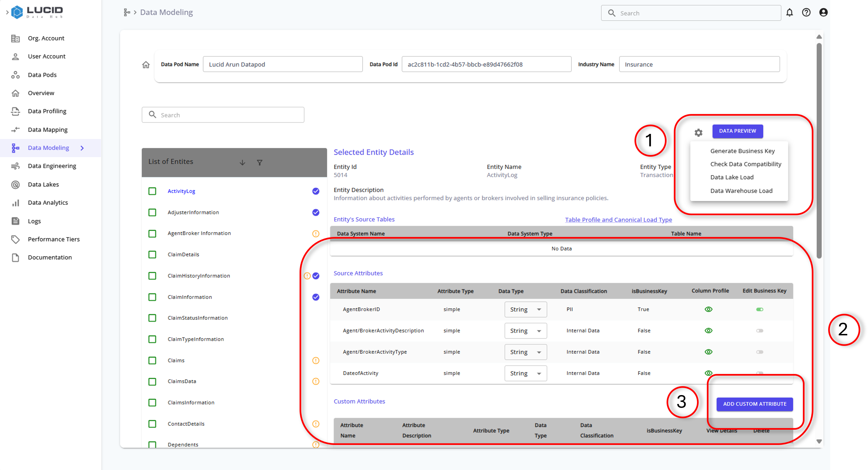Click the Data Analytics sidebar icon
The width and height of the screenshot is (868, 470).
16,203
